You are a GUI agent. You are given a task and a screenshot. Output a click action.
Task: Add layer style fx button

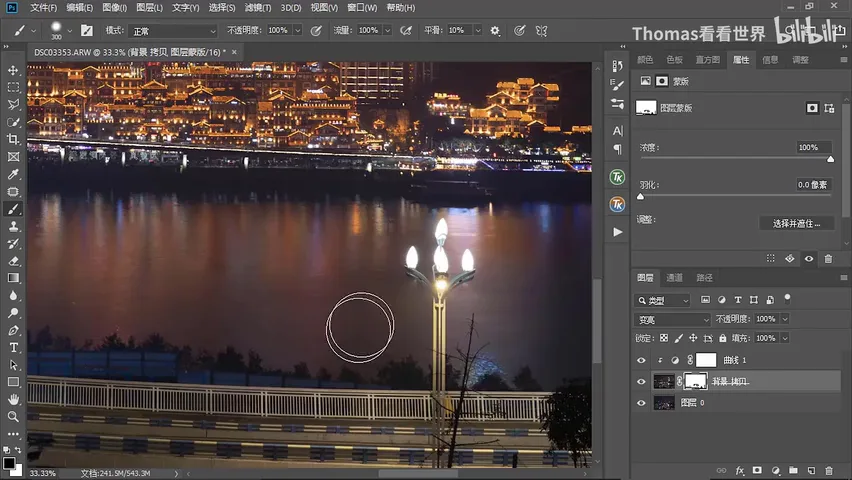coord(740,470)
